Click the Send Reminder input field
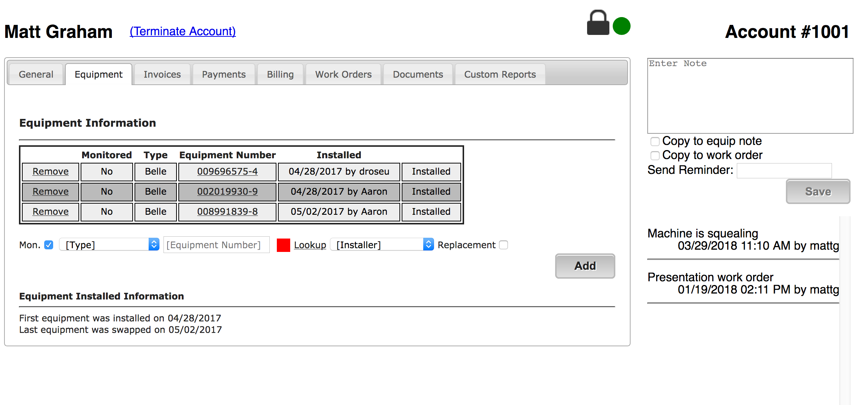The image size is (868, 405). click(784, 171)
